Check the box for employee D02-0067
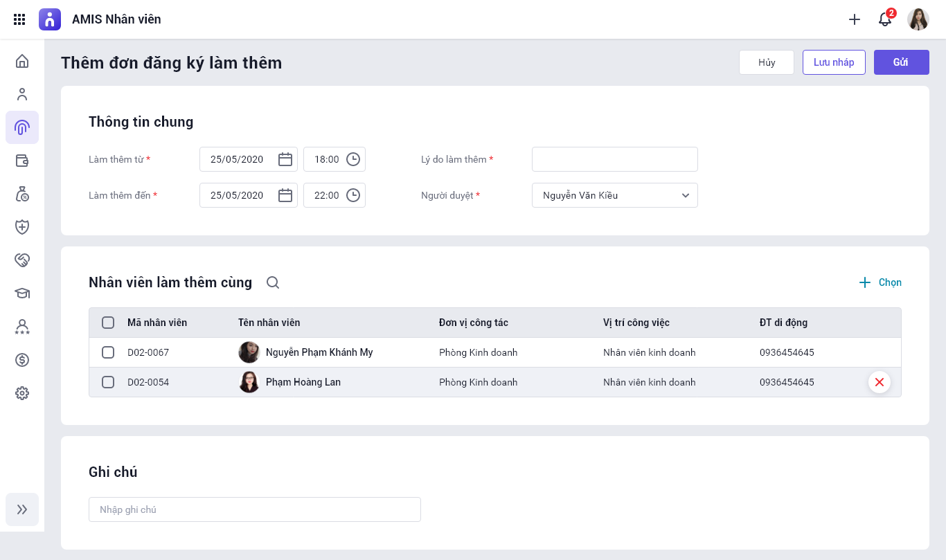The width and height of the screenshot is (946, 560). pos(108,352)
